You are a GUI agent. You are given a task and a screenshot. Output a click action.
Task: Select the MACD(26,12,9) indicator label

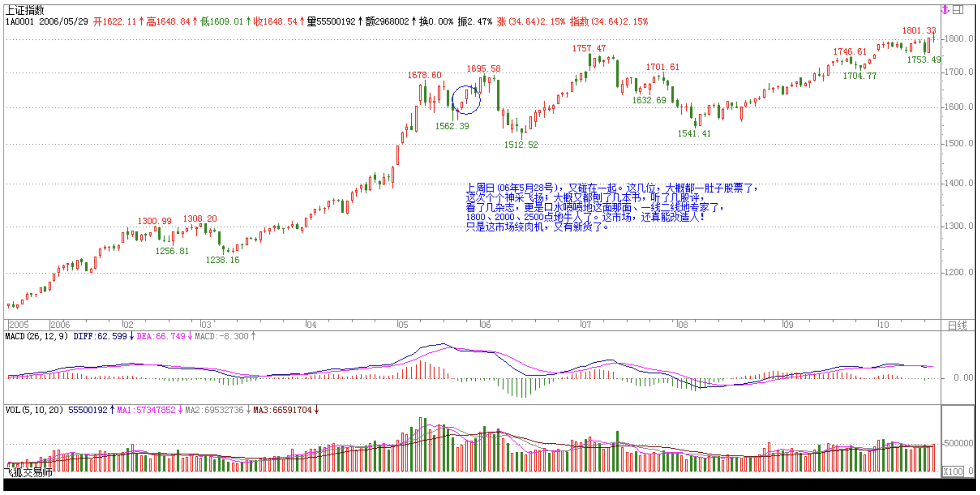tap(36, 337)
